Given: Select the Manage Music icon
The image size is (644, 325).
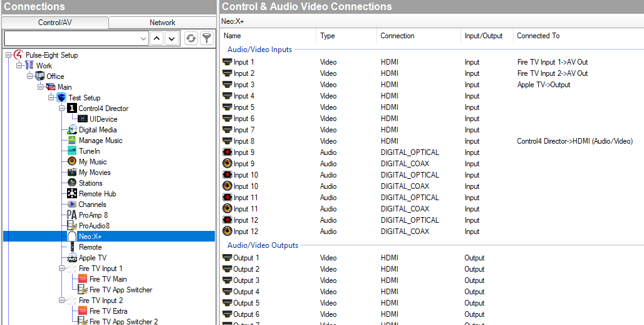Looking at the screenshot, I should [x=72, y=141].
